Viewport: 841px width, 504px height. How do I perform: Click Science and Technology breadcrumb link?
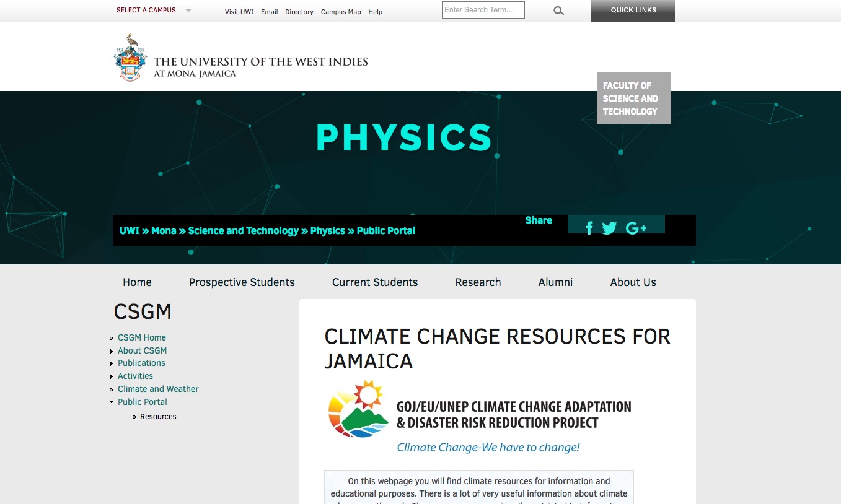[x=244, y=230]
